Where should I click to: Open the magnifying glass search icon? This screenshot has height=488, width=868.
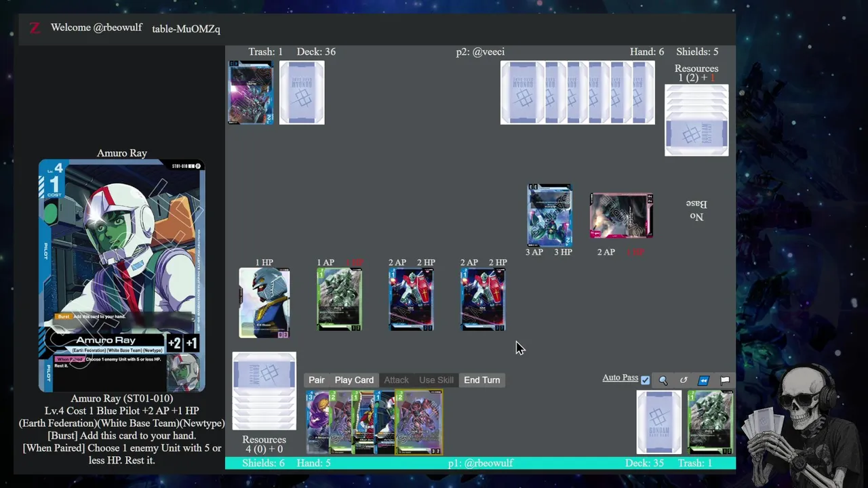pyautogui.click(x=663, y=380)
